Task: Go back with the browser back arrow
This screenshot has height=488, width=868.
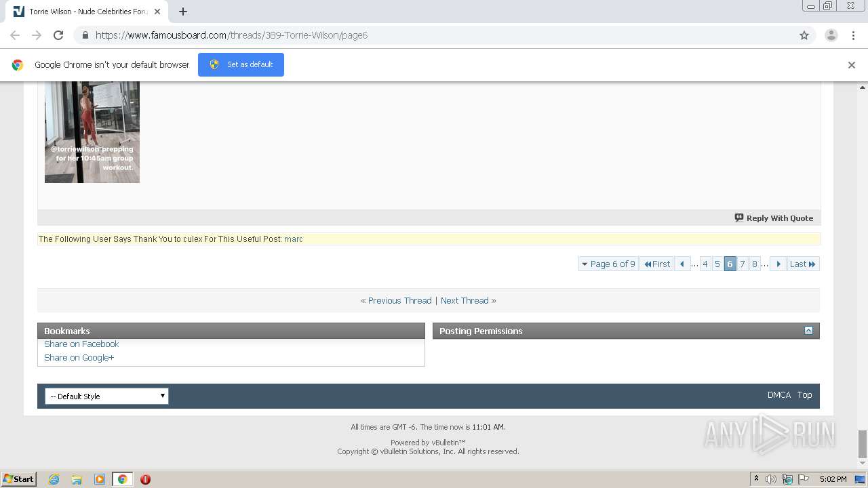Action: pyautogui.click(x=15, y=35)
